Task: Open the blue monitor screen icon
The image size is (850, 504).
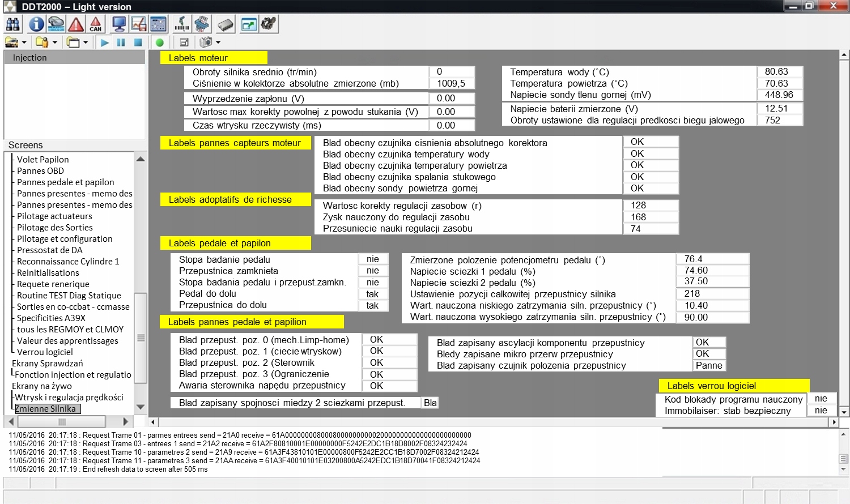Action: point(119,24)
